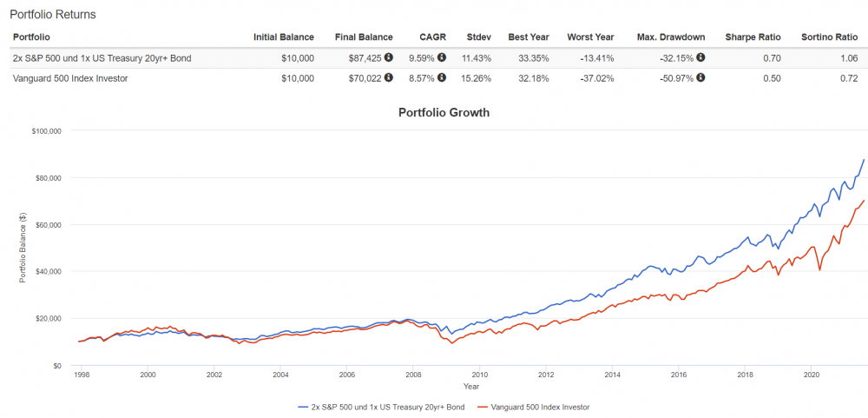
Task: Click the Portfolio Growth chart title
Action: pyautogui.click(x=444, y=113)
